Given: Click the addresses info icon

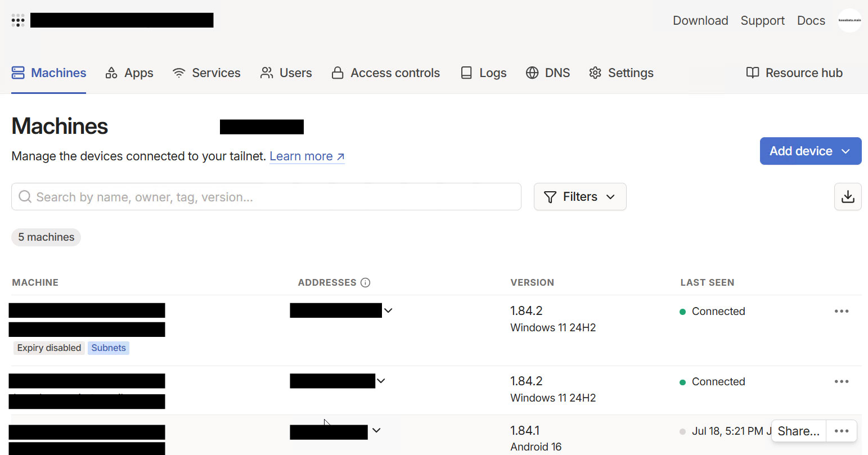Looking at the screenshot, I should [365, 282].
